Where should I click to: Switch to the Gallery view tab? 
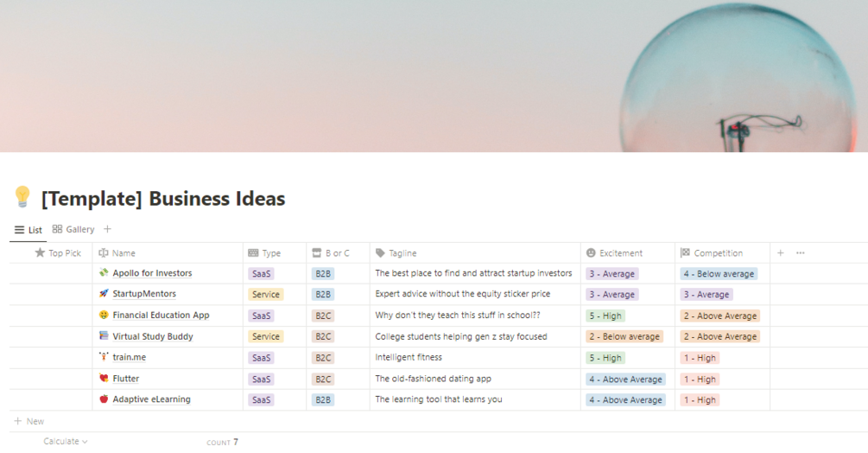click(x=73, y=229)
